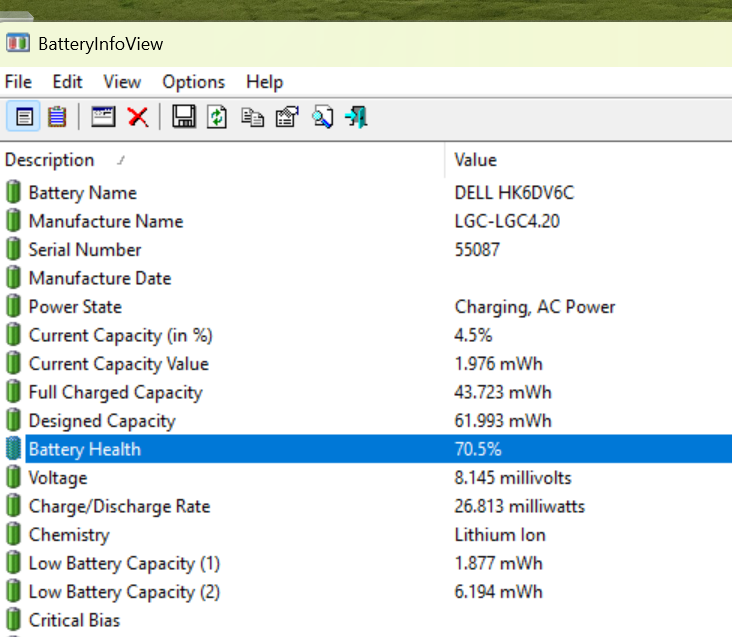
Task: Sort by the Value column header
Action: coord(475,160)
